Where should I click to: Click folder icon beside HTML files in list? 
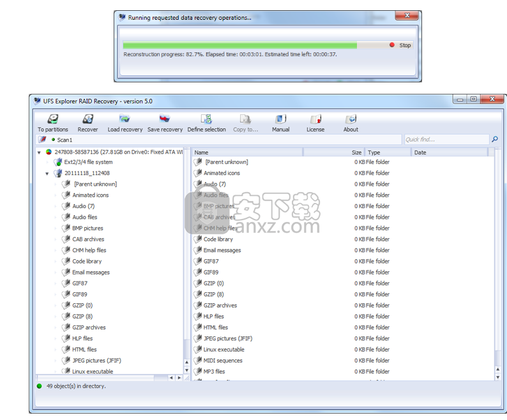click(197, 327)
